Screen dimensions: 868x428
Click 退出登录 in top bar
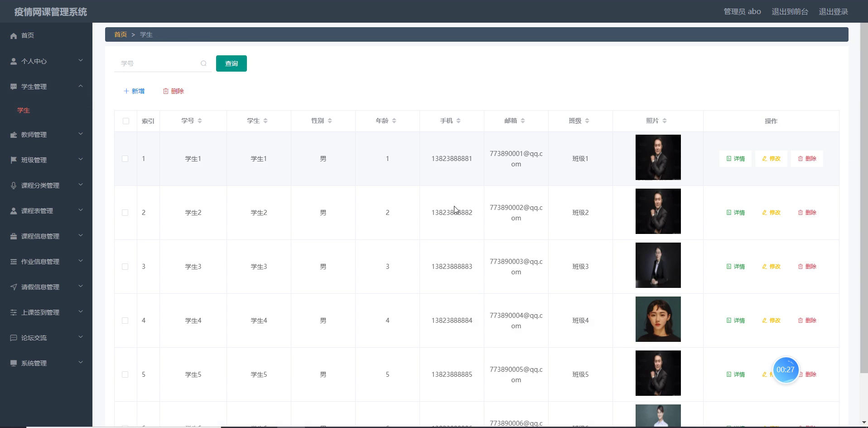pos(833,12)
